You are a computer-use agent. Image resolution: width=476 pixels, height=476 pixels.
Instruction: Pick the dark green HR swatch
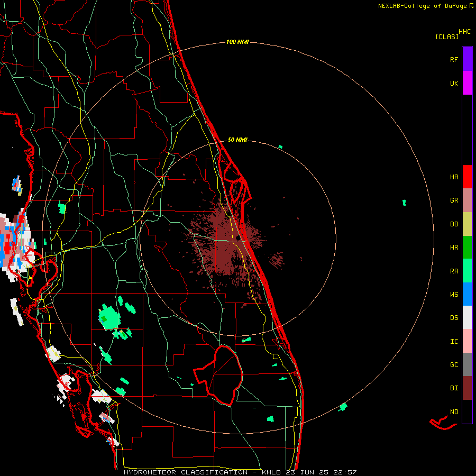(x=467, y=247)
